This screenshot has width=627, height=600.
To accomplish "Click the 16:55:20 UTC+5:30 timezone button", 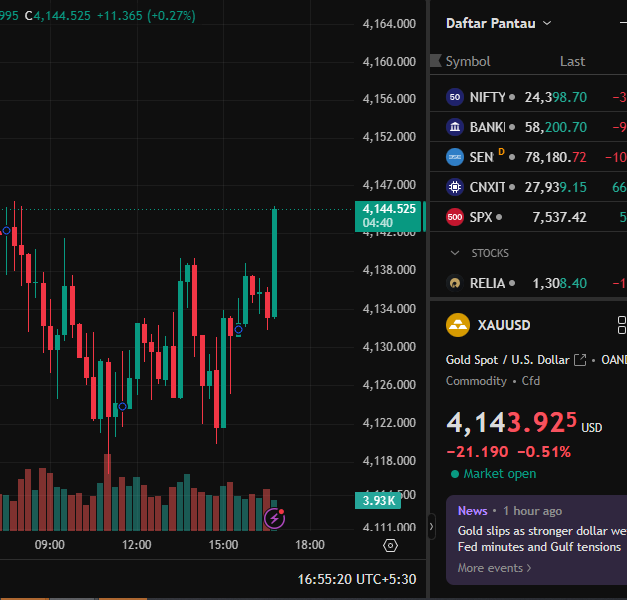I will (x=357, y=579).
